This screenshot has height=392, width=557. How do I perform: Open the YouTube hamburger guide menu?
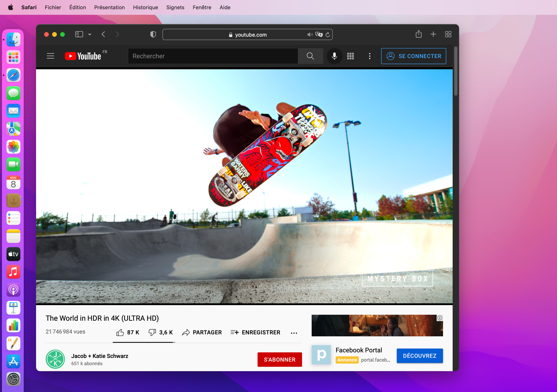(50, 56)
